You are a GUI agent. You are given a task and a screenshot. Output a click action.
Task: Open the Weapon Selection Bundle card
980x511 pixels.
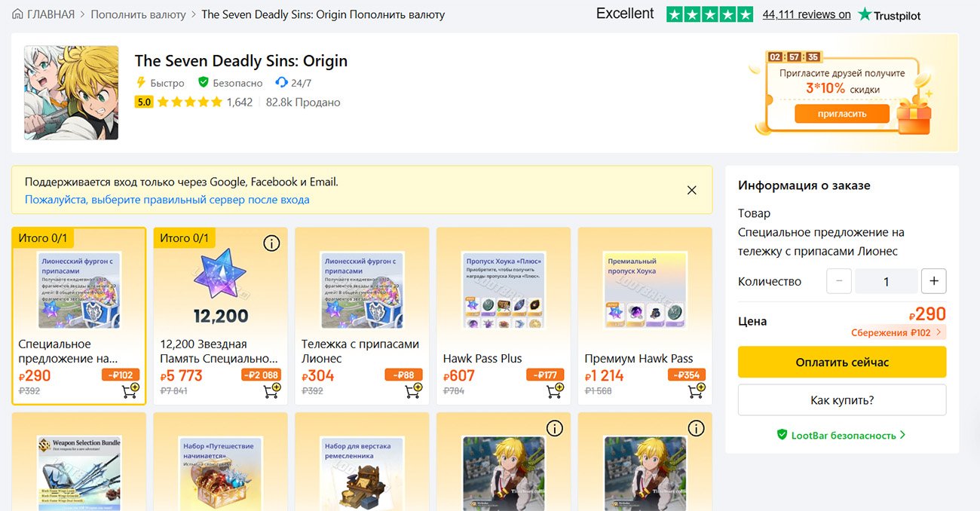78,461
